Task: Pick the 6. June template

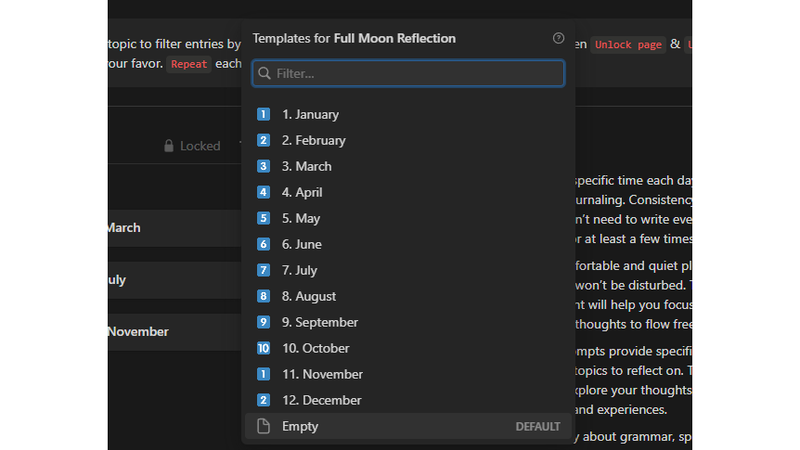Action: pos(408,244)
